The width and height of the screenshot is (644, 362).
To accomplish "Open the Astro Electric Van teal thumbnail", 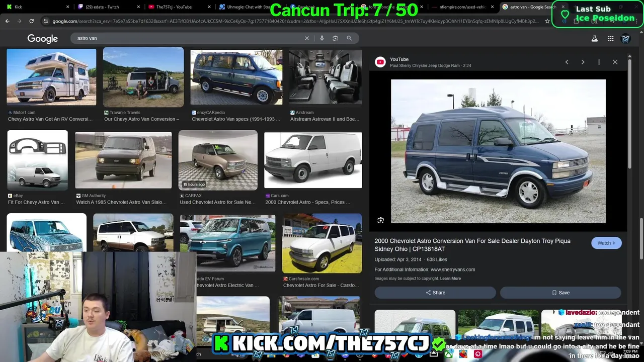I will point(228,243).
